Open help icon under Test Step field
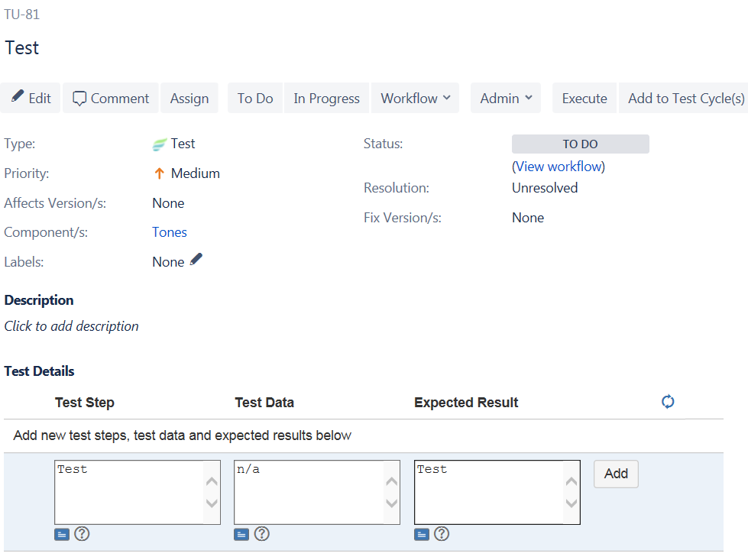Viewport: 748px width, 560px height. click(x=82, y=534)
